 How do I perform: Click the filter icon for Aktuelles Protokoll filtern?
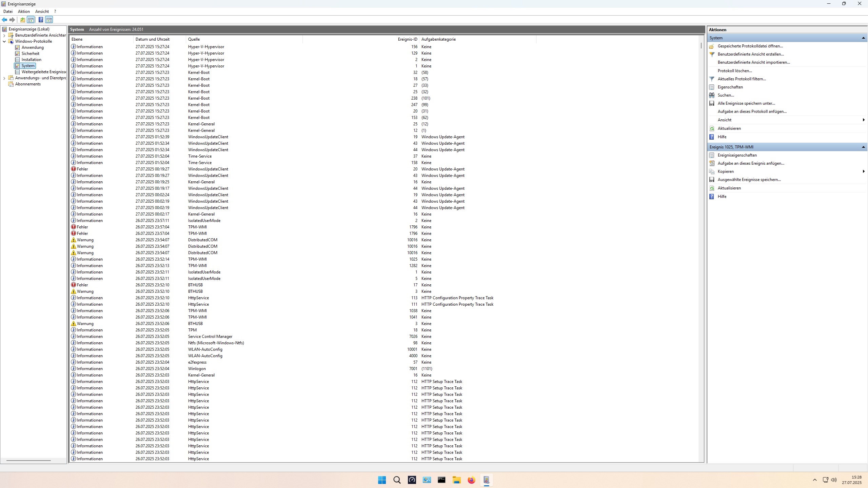click(712, 79)
